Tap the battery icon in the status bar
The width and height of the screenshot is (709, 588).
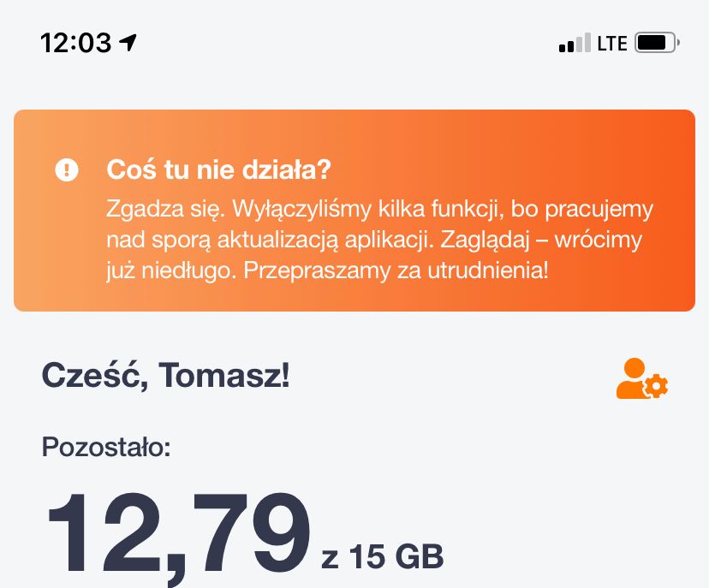[x=656, y=42]
